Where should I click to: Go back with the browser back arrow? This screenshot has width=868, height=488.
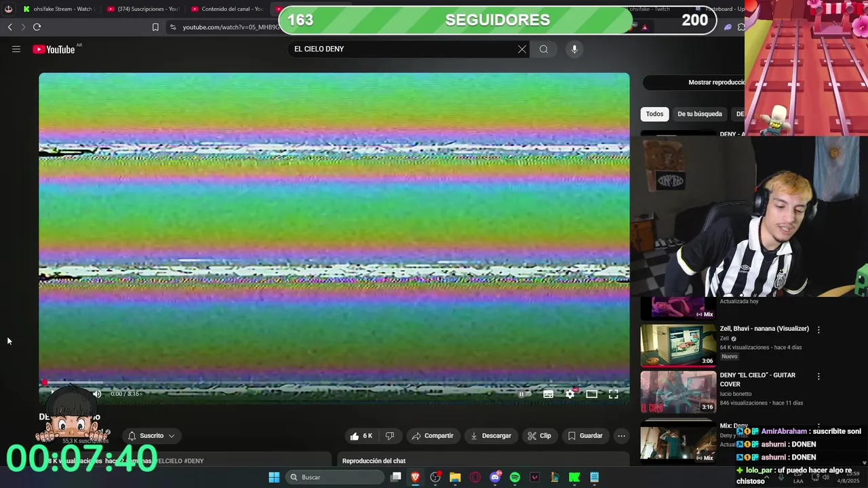click(x=9, y=27)
